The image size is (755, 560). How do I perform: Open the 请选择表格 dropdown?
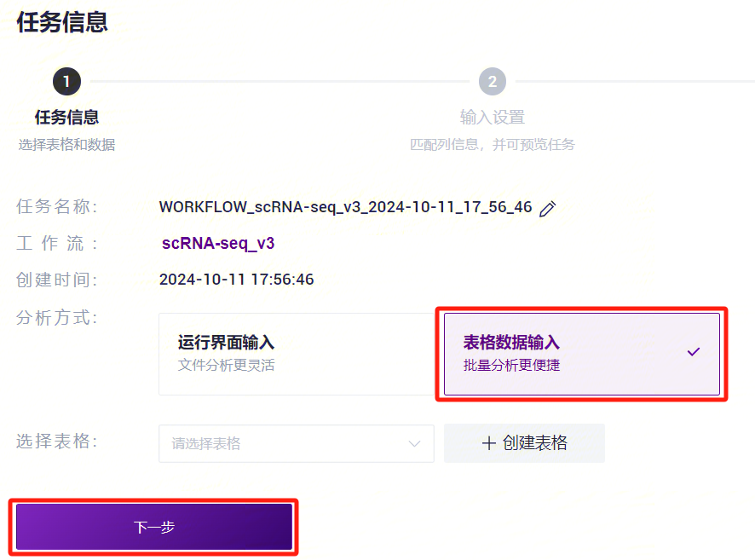pos(285,443)
